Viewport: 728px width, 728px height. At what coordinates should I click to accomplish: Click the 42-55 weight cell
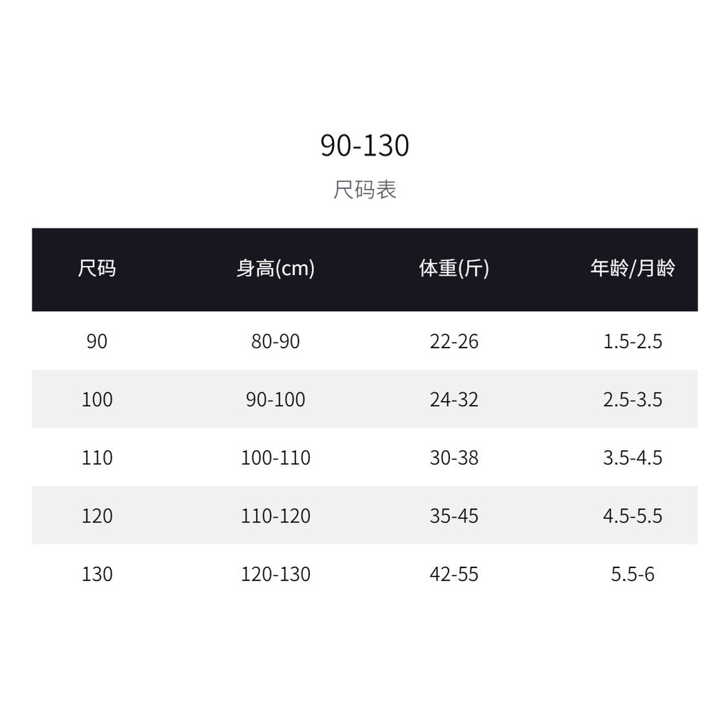(x=454, y=574)
